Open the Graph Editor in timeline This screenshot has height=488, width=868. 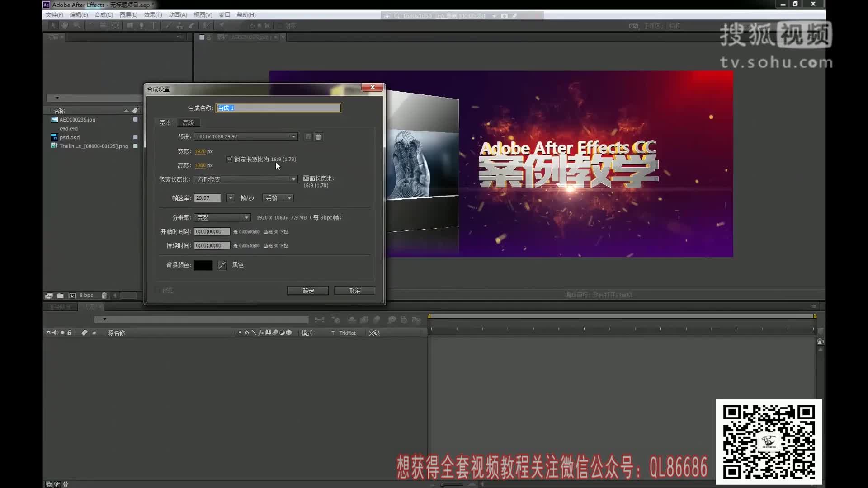point(416,319)
